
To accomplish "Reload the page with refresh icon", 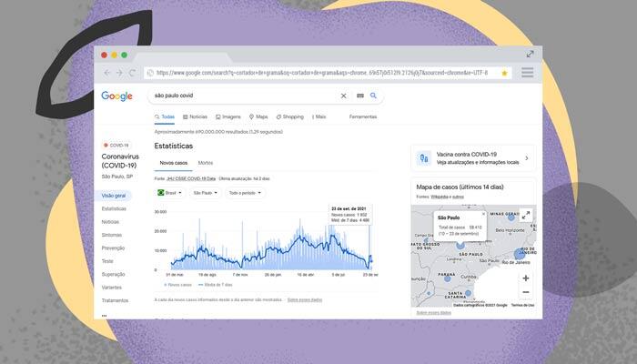I will click(132, 73).
